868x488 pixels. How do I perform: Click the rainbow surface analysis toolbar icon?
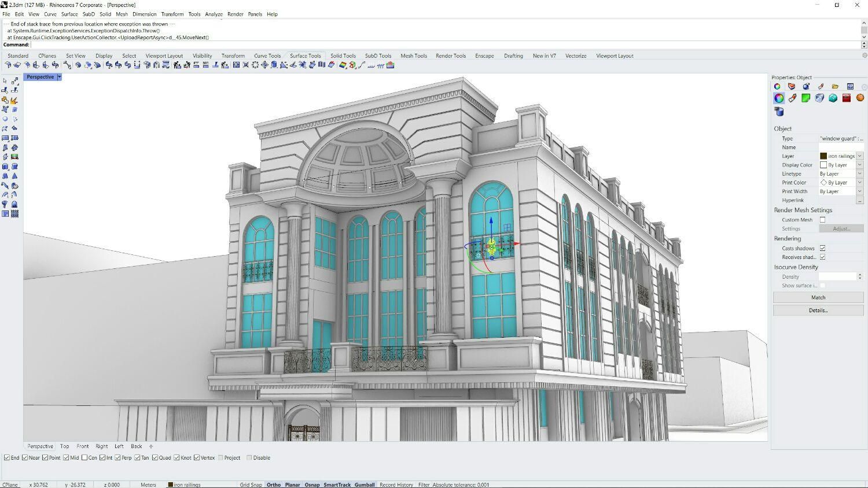pyautogui.click(x=343, y=65)
